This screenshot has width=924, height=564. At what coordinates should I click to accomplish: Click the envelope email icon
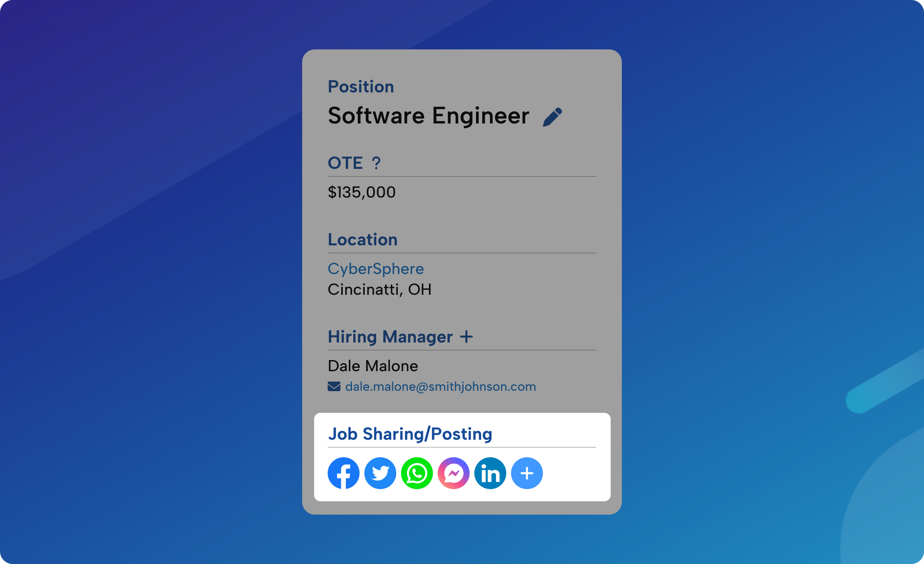point(334,386)
